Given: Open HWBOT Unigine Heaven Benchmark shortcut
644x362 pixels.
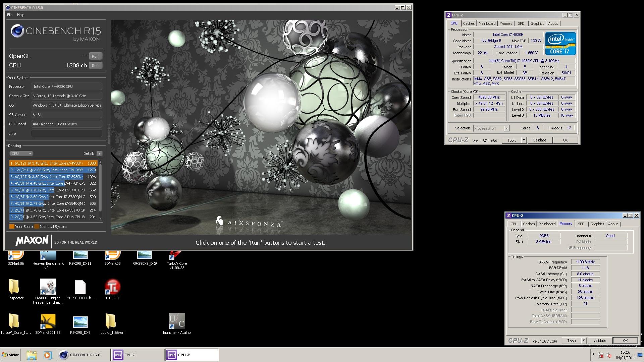Looking at the screenshot, I should (x=48, y=292).
